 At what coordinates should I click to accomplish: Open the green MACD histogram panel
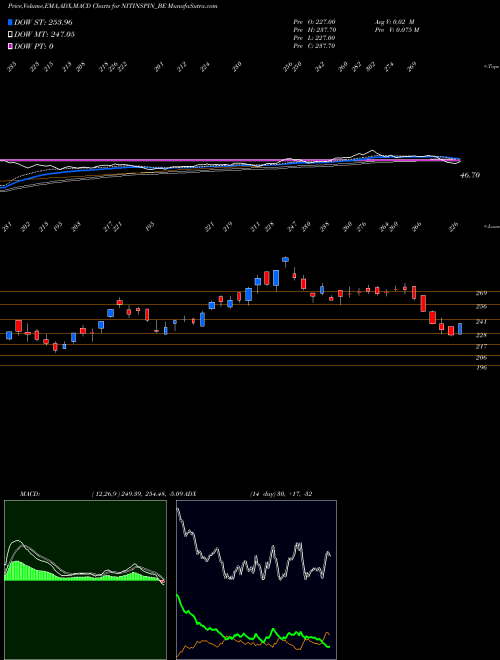coord(85,580)
